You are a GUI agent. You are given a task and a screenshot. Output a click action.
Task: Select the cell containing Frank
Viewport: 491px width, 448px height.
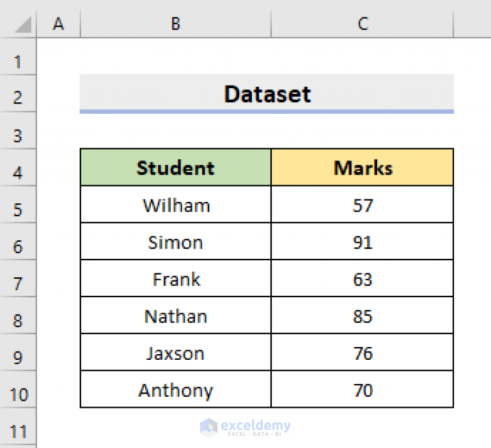(176, 278)
